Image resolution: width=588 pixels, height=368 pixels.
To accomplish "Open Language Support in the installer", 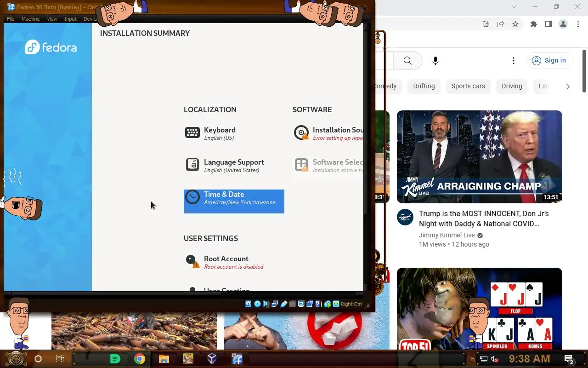I will tap(234, 166).
